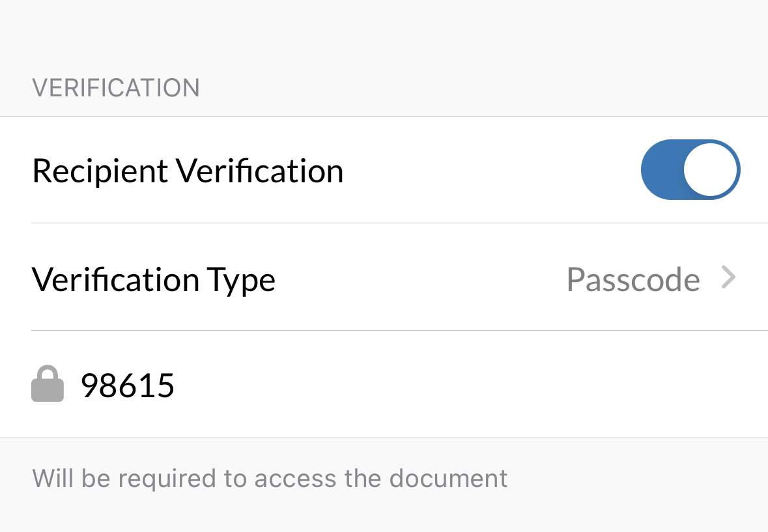768x532 pixels.
Task: Tap the word "Recipient" in the first row
Action: tap(100, 171)
